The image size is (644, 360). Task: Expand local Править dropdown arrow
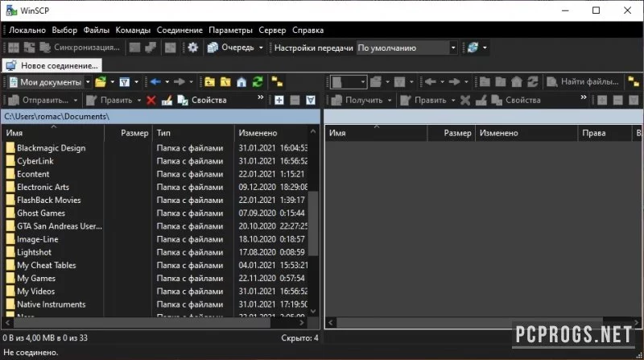138,100
